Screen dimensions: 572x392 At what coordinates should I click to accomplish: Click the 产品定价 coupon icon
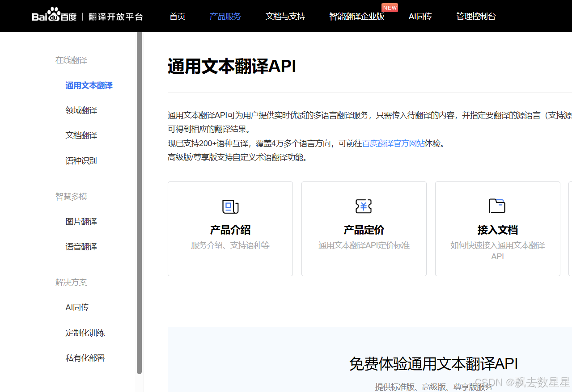pos(364,206)
